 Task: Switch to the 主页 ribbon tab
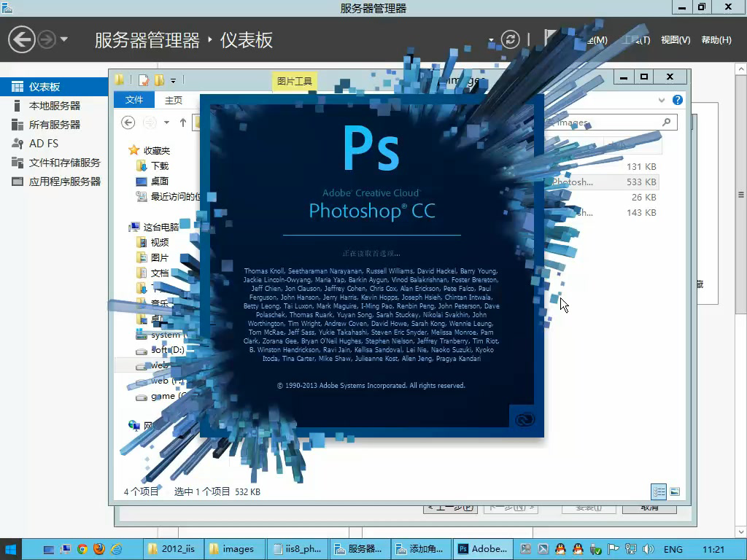tap(174, 100)
